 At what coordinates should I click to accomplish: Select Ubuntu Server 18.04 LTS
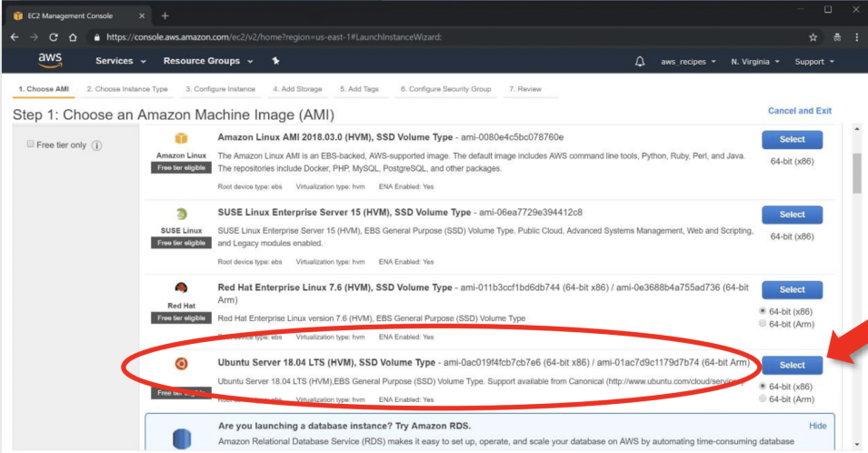click(x=793, y=365)
